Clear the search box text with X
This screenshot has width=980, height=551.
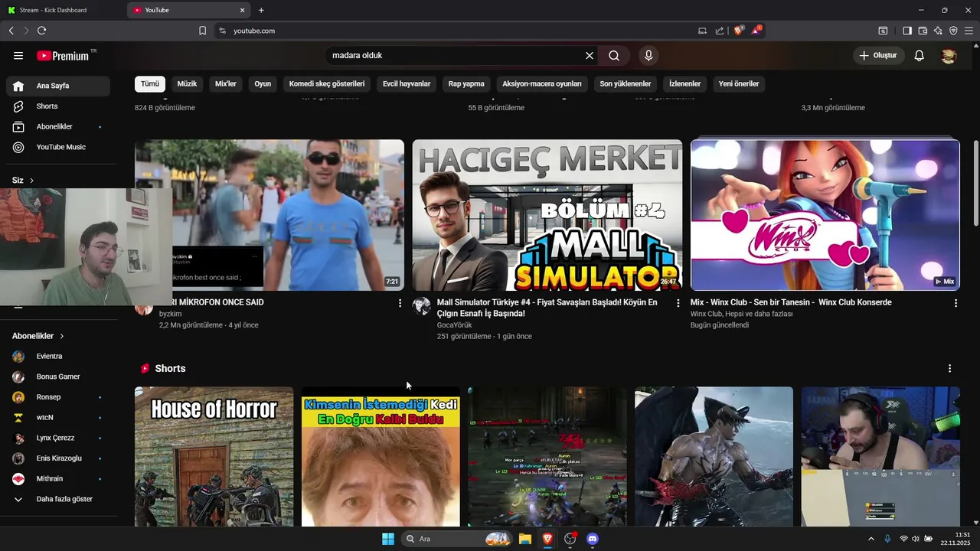(590, 56)
